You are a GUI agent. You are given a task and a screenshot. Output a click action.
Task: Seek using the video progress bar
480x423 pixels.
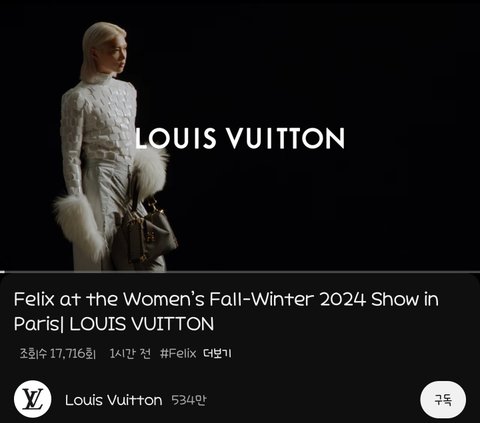click(x=240, y=272)
